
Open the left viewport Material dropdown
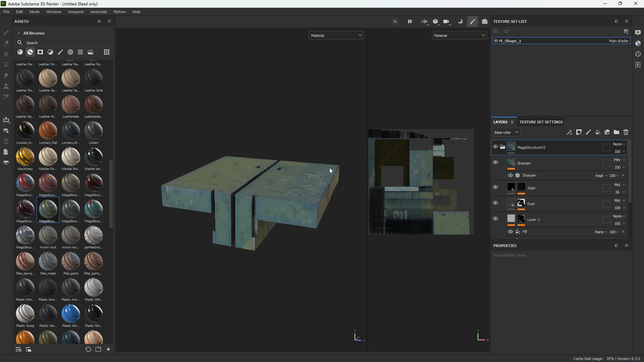pyautogui.click(x=336, y=36)
